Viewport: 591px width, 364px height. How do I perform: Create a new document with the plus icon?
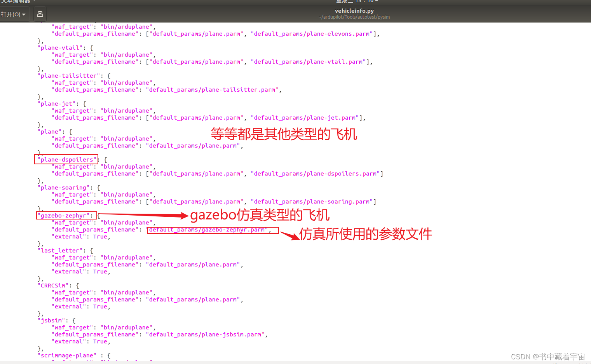(40, 14)
